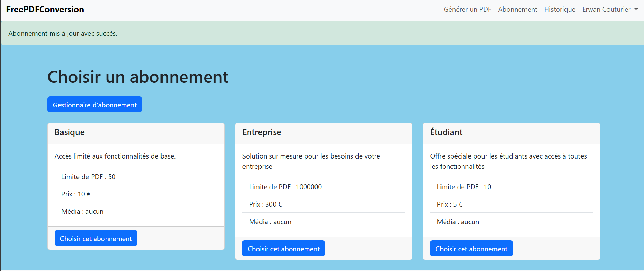The width and height of the screenshot is (644, 271).
Task: Click the Média : aucun row in Entreprise card
Action: pyautogui.click(x=324, y=222)
